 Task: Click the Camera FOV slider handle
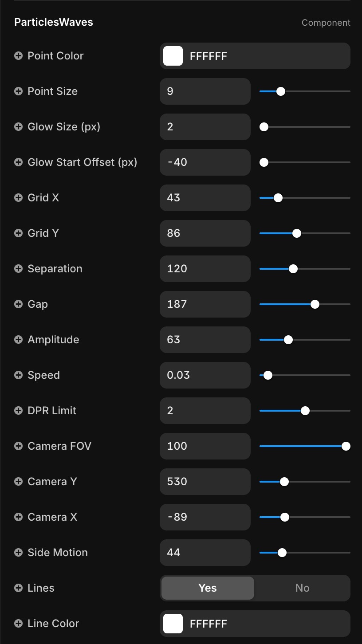346,446
